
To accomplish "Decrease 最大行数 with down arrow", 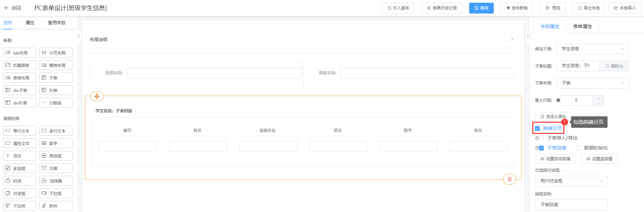I will click(x=598, y=103).
